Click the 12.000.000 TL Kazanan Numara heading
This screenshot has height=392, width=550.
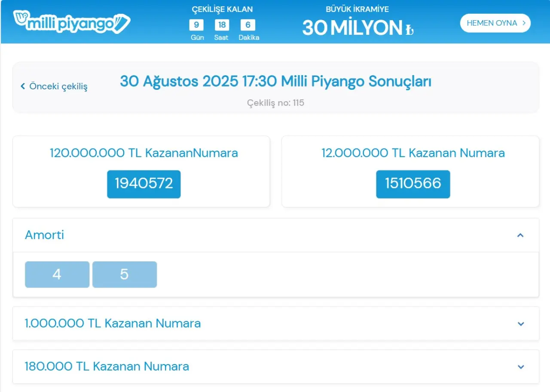413,153
